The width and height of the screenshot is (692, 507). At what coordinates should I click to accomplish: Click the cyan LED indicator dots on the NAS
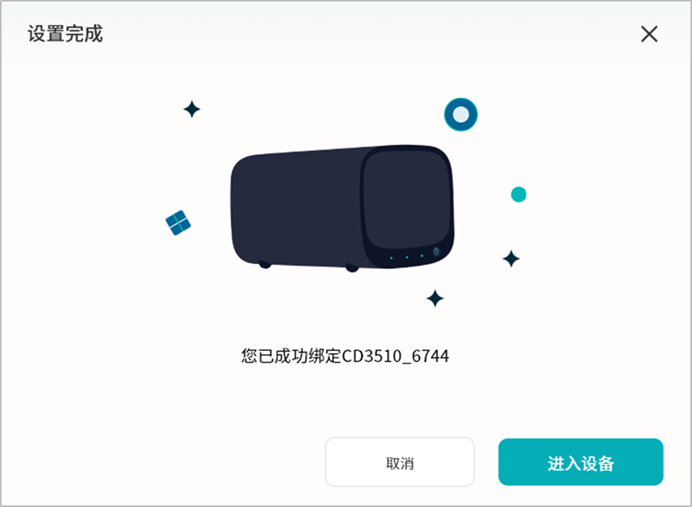406,257
